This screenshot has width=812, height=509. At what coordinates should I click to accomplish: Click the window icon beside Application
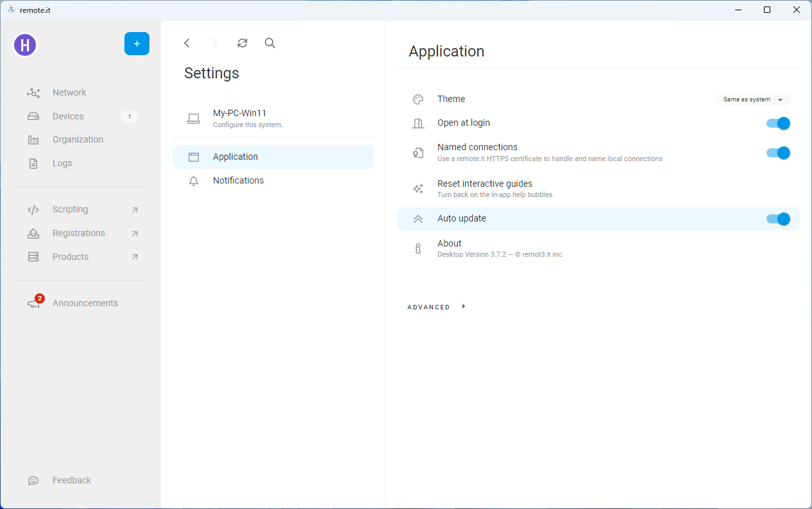coord(194,157)
